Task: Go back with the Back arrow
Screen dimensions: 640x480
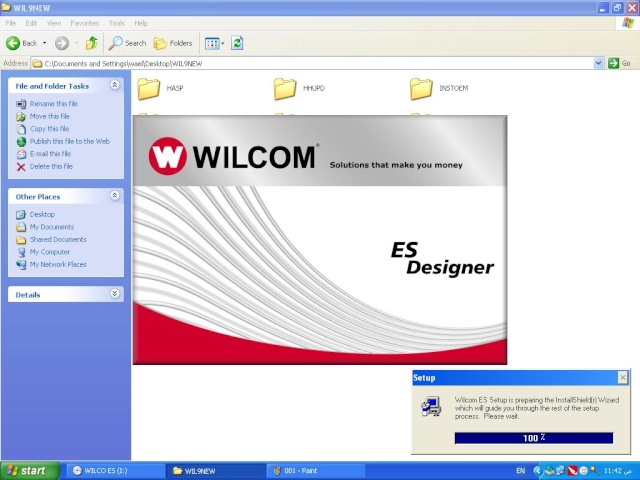Action: (21, 43)
